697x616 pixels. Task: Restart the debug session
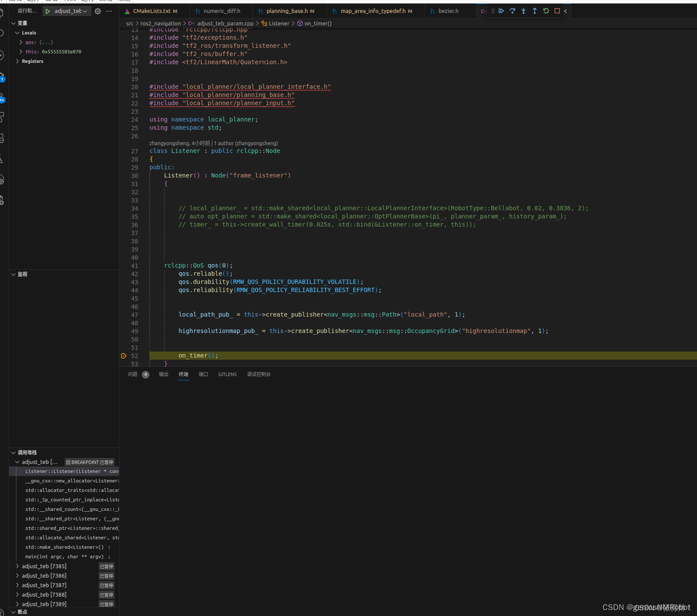546,11
